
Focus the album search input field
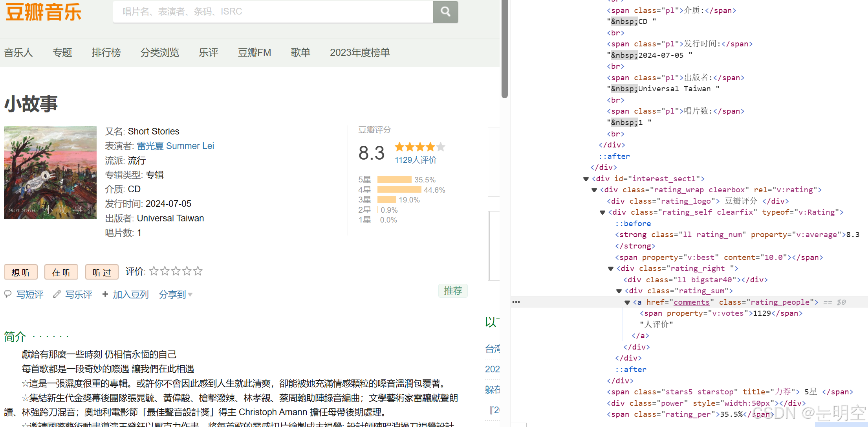273,12
